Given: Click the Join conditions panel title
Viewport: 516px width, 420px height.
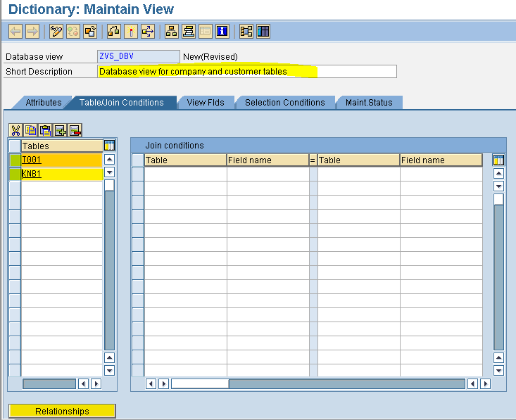Looking at the screenshot, I should click(x=175, y=146).
